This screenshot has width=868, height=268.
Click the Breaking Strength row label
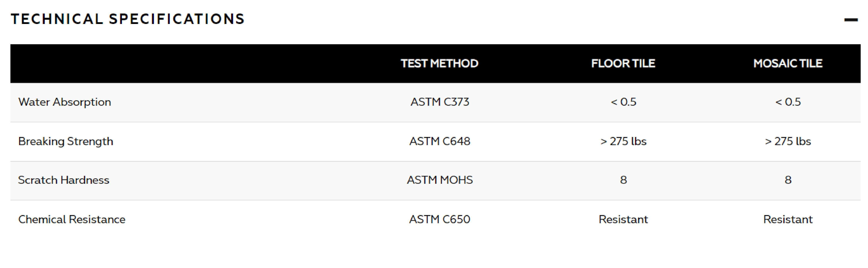click(x=66, y=141)
